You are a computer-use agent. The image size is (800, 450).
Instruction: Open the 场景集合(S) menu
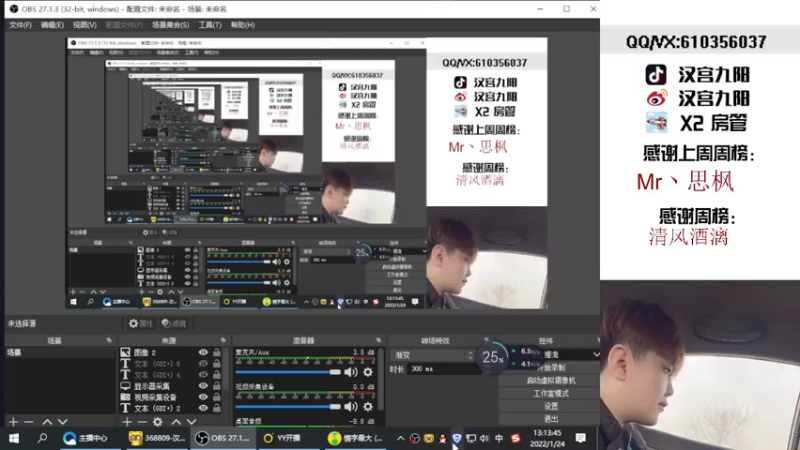(170, 25)
